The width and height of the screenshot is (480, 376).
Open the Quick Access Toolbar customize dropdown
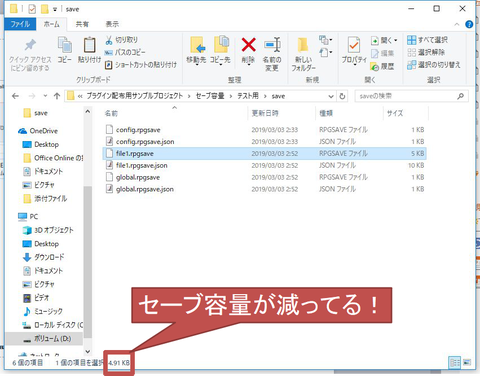[x=55, y=9]
